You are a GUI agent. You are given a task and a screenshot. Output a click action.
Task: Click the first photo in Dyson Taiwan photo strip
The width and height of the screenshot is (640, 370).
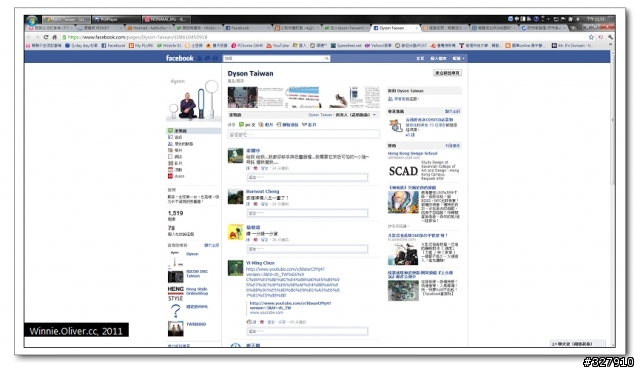(242, 97)
